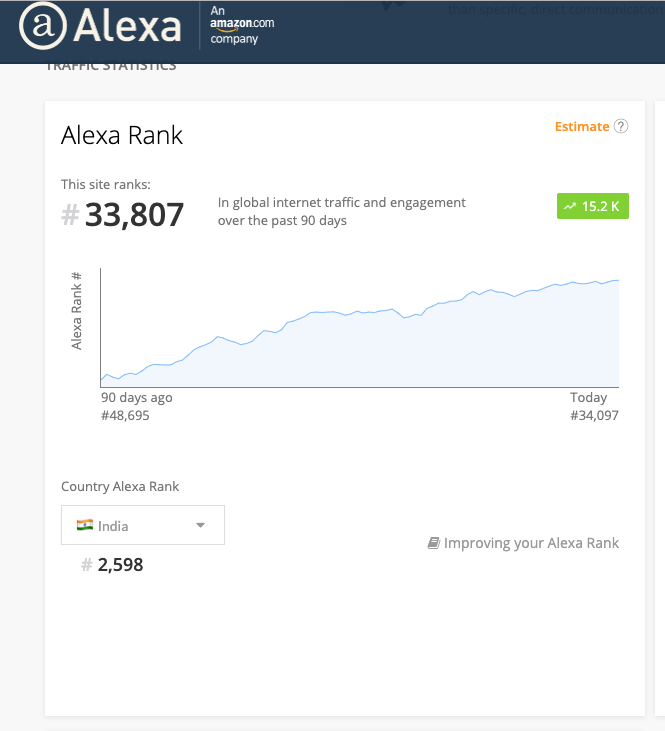The height and width of the screenshot is (731, 665).
Task: Open the India country dropdown
Action: [x=143, y=525]
